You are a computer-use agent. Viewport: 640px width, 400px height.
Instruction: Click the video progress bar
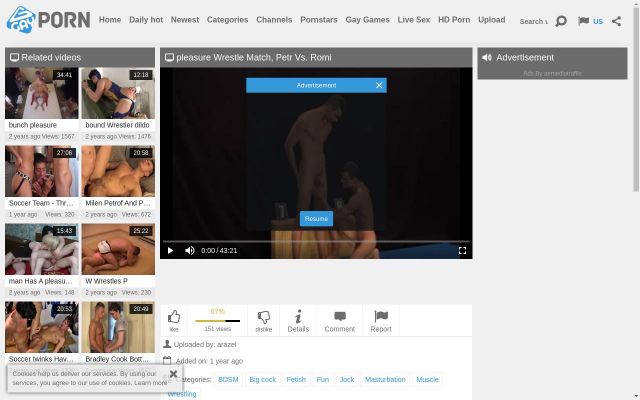point(316,241)
